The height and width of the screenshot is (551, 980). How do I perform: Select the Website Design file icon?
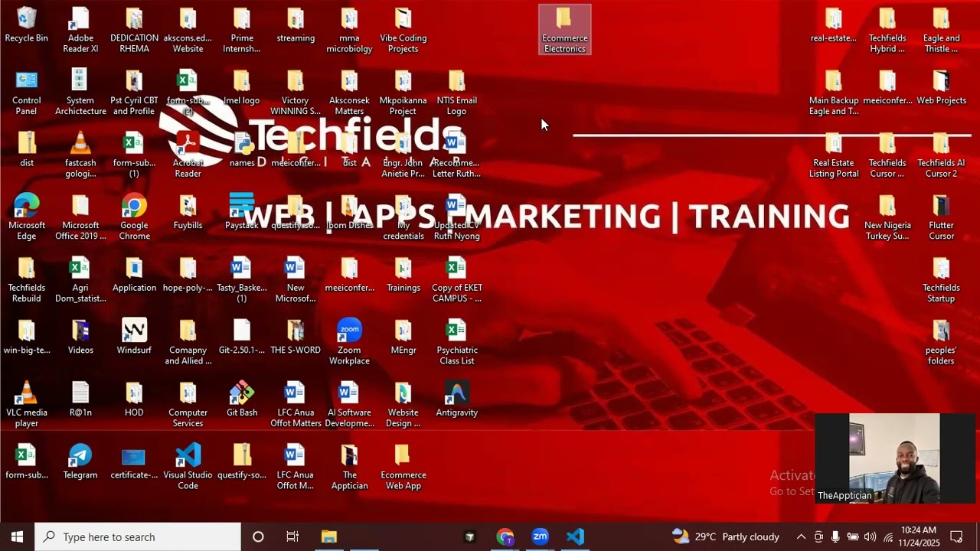tap(403, 405)
